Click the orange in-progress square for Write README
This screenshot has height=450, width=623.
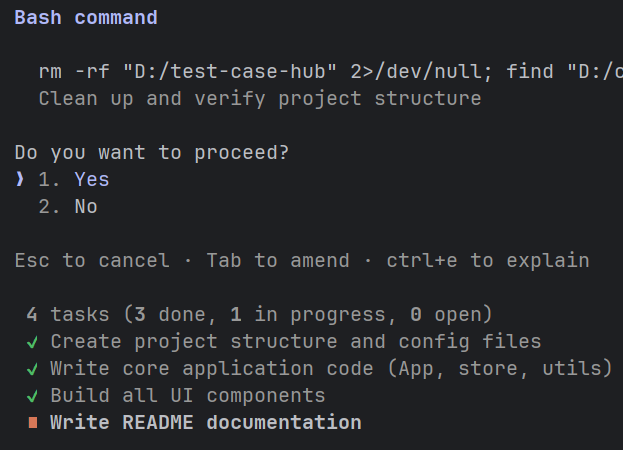click(x=33, y=423)
